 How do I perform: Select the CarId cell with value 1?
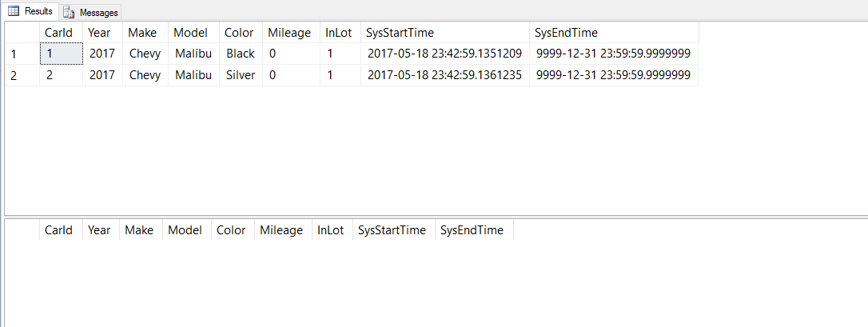click(61, 54)
